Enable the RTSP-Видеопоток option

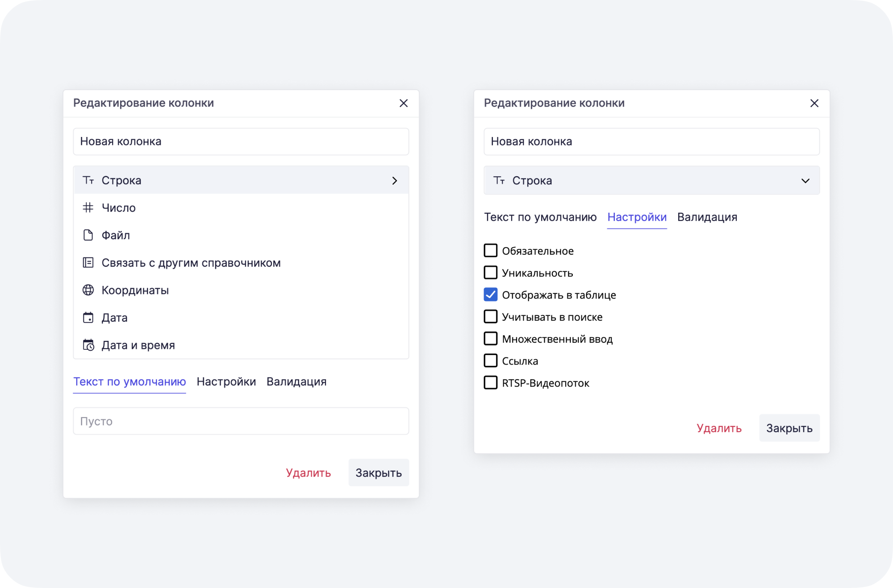[x=490, y=383]
